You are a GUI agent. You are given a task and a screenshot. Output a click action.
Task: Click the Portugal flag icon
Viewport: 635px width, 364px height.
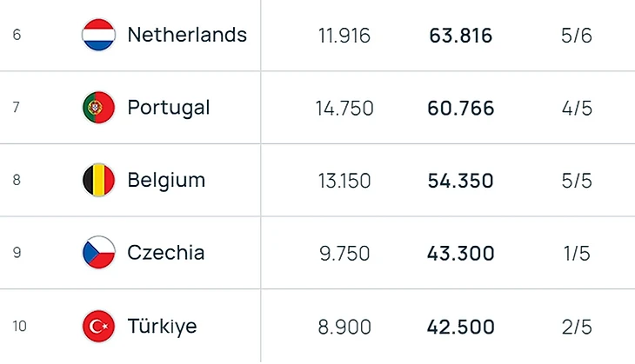tap(98, 108)
